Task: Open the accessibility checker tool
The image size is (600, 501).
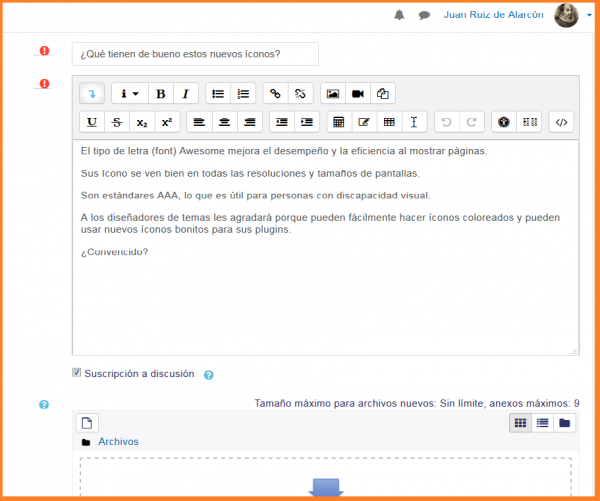Action: coord(505,123)
